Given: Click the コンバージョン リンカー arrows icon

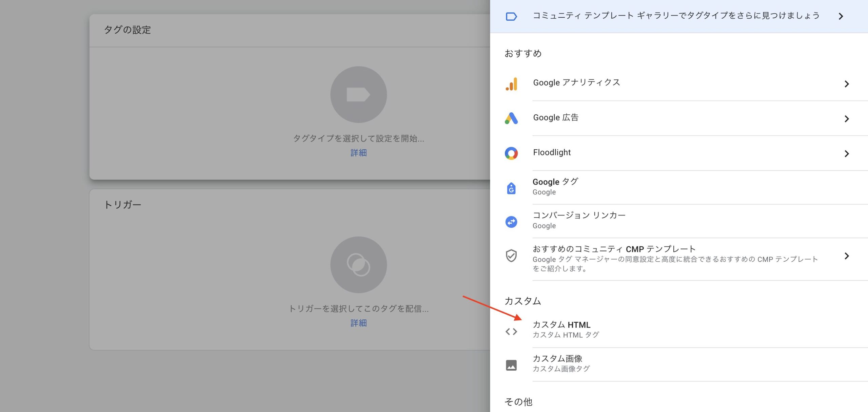Looking at the screenshot, I should [511, 222].
